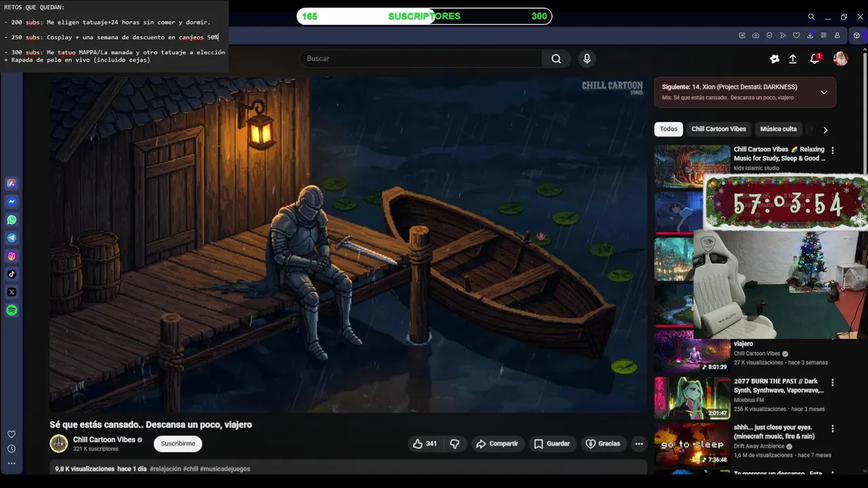Open the Relaxing Music for Study thumbnail

pos(692,165)
